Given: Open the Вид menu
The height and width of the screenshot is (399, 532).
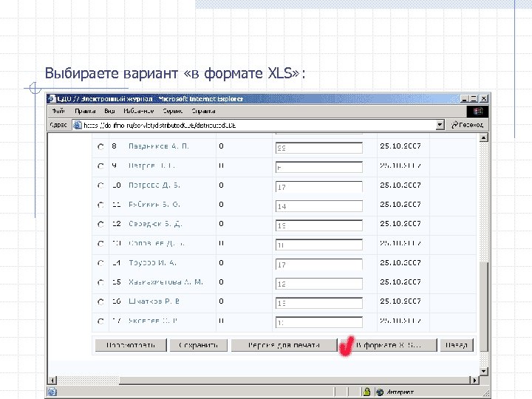Looking at the screenshot, I should click(x=109, y=111).
